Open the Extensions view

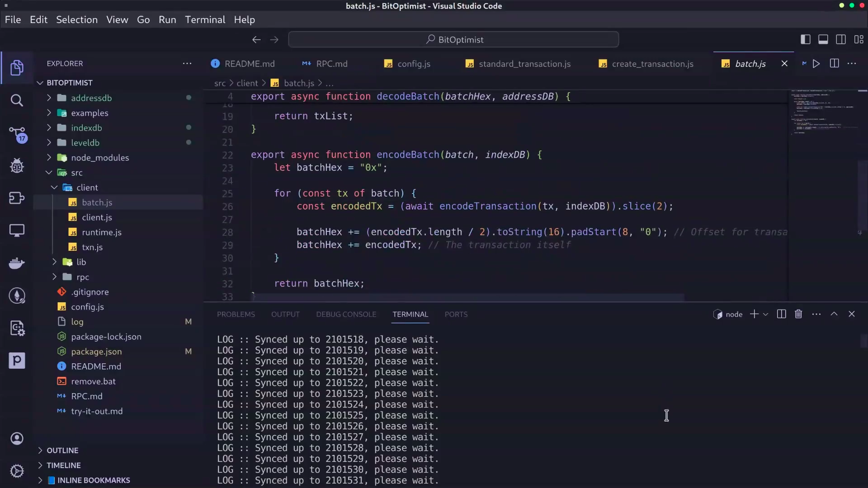tap(17, 198)
